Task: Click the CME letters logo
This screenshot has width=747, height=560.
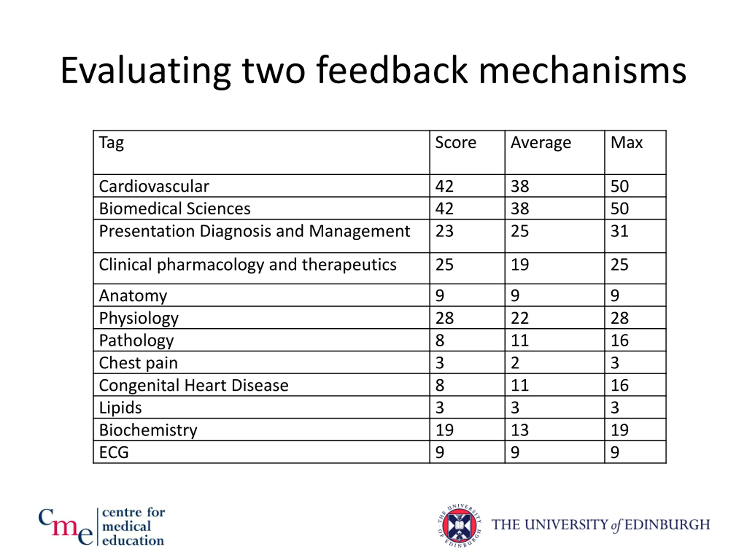Action: coord(66,526)
